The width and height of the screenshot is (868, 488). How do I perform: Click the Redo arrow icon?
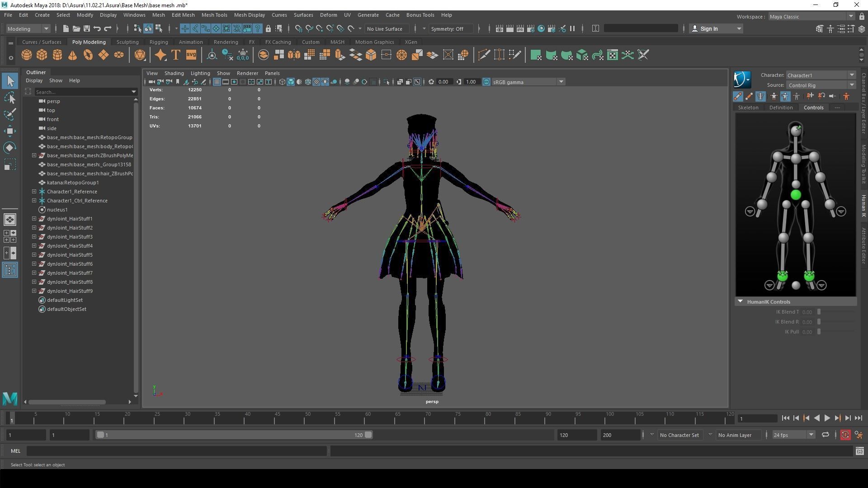pyautogui.click(x=108, y=29)
